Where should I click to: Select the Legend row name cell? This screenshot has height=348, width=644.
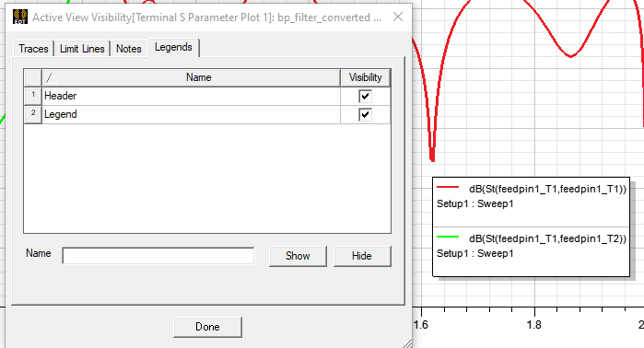point(191,114)
